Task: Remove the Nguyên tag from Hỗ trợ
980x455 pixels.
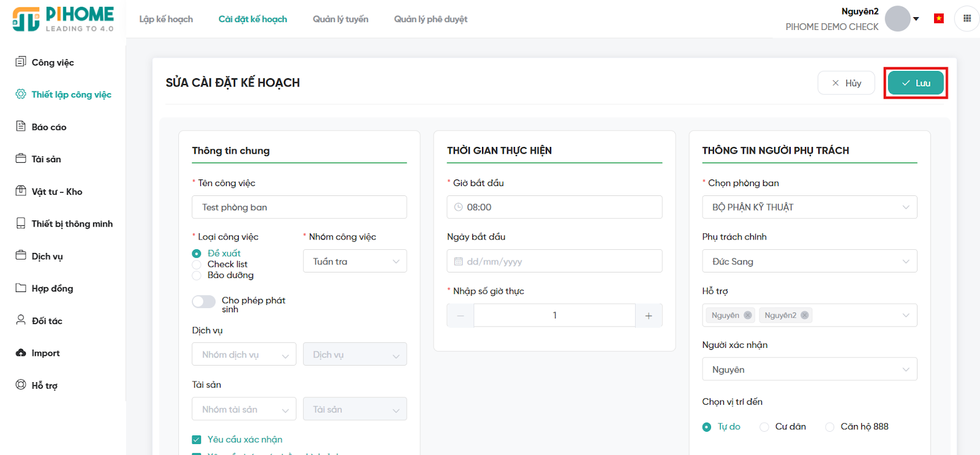Action: (748, 315)
